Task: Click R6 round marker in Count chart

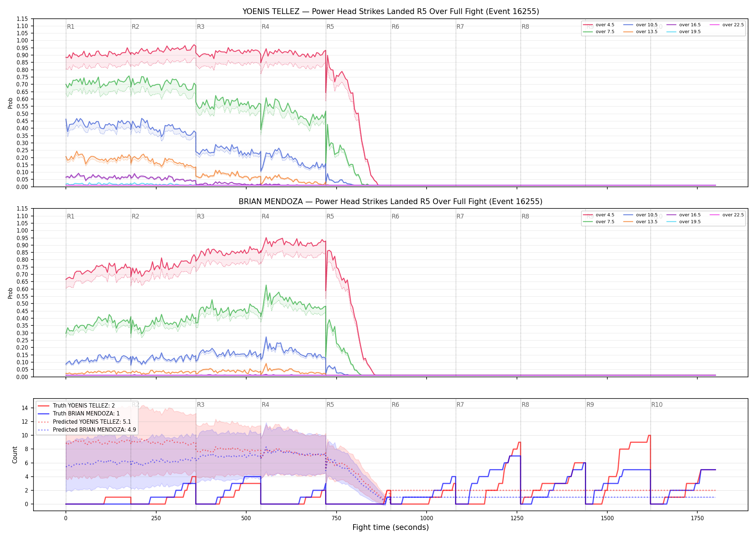Action: 395,405
